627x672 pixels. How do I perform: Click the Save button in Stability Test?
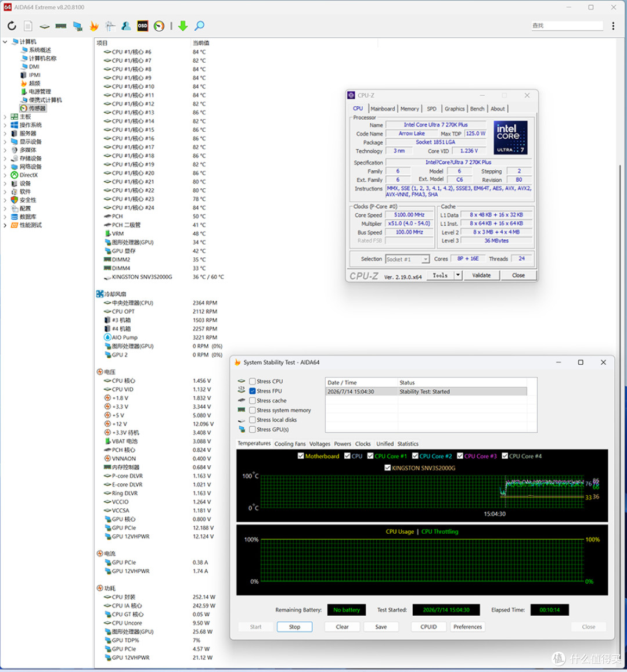coord(381,627)
